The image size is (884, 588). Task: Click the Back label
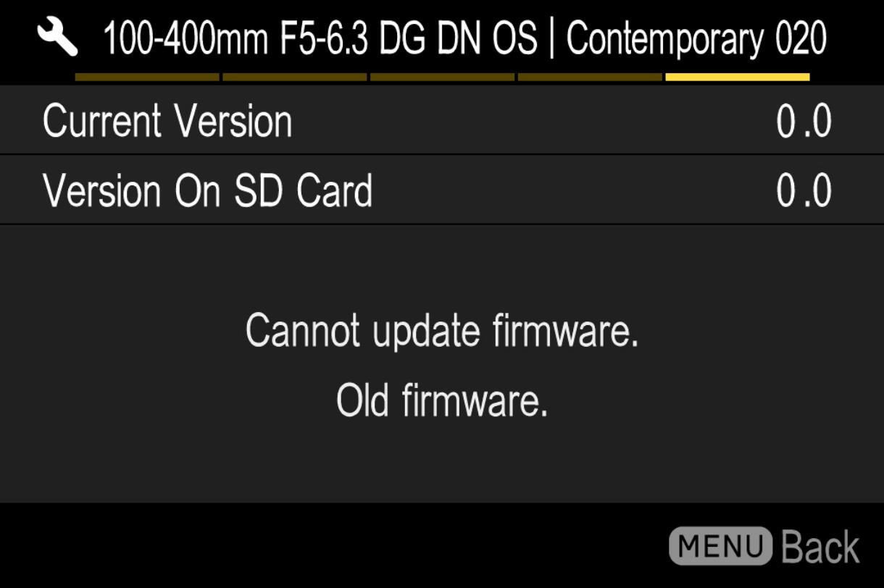point(821,547)
